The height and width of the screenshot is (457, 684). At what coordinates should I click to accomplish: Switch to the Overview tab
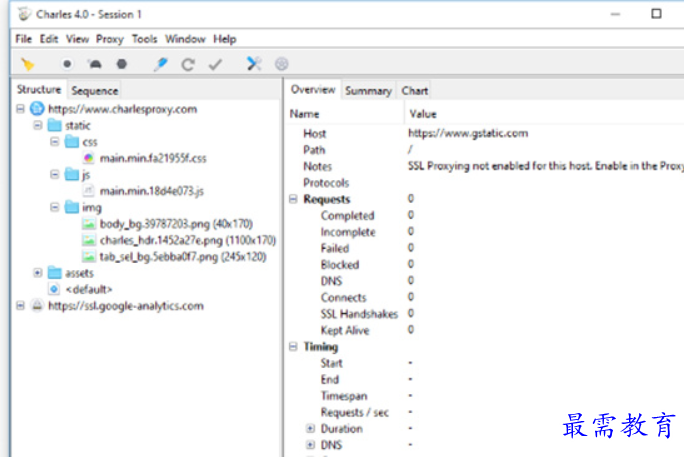(x=313, y=89)
